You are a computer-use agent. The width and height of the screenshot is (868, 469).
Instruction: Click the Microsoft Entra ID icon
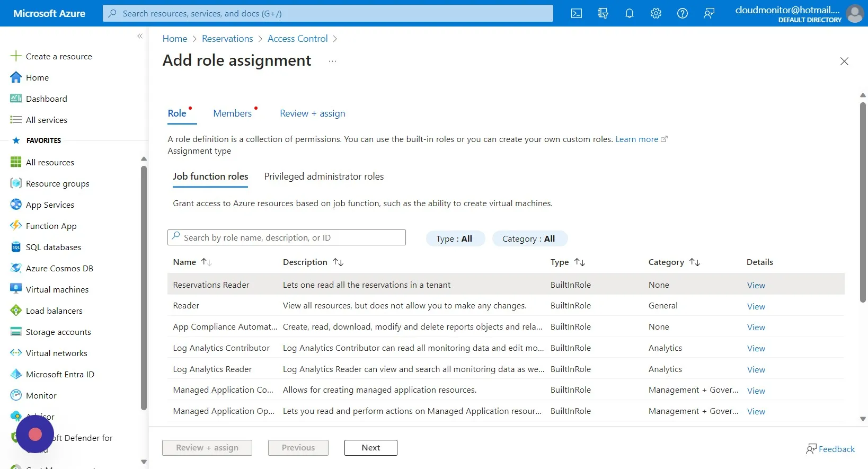tap(16, 374)
